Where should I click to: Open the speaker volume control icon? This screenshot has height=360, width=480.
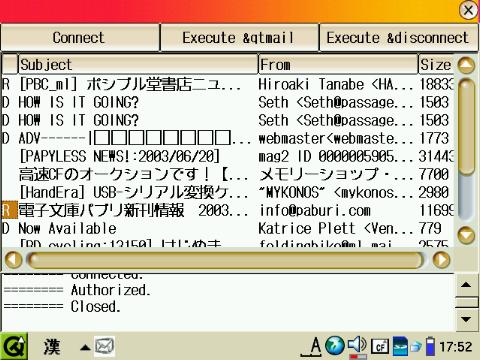coord(357,345)
